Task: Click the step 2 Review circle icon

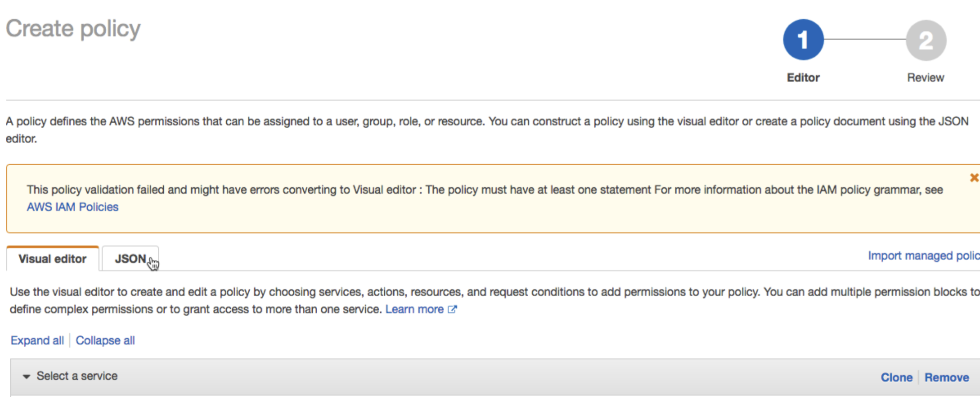Action: coord(926,40)
